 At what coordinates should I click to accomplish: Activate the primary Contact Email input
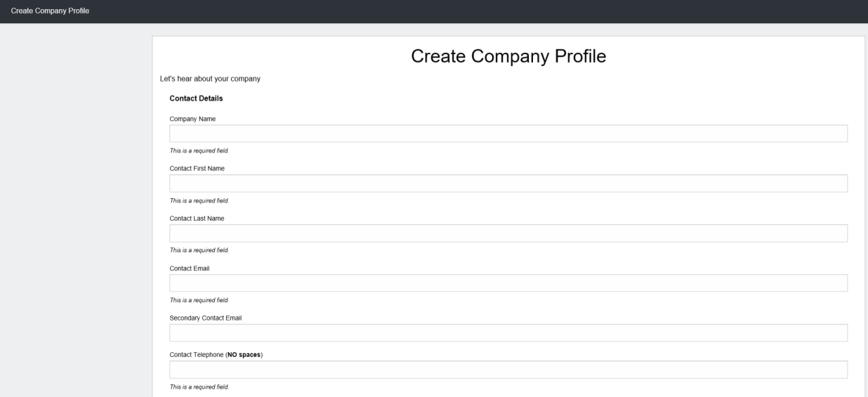point(508,283)
